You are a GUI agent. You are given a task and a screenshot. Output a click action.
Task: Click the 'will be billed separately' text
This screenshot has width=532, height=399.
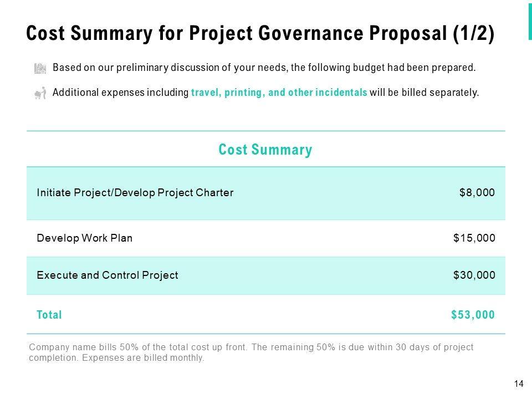424,93
